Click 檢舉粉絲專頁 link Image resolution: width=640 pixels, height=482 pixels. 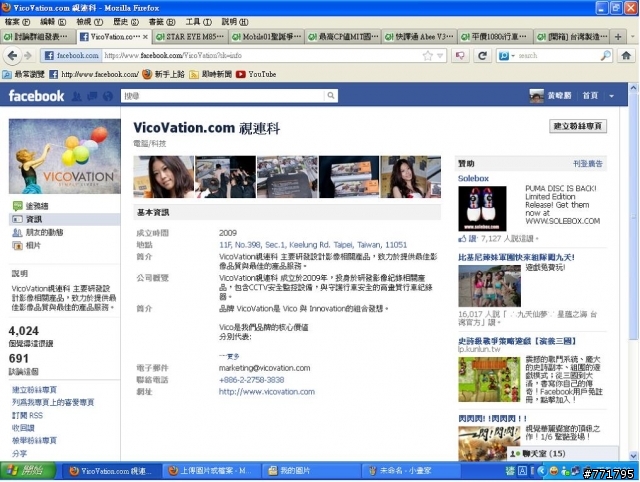[34, 441]
